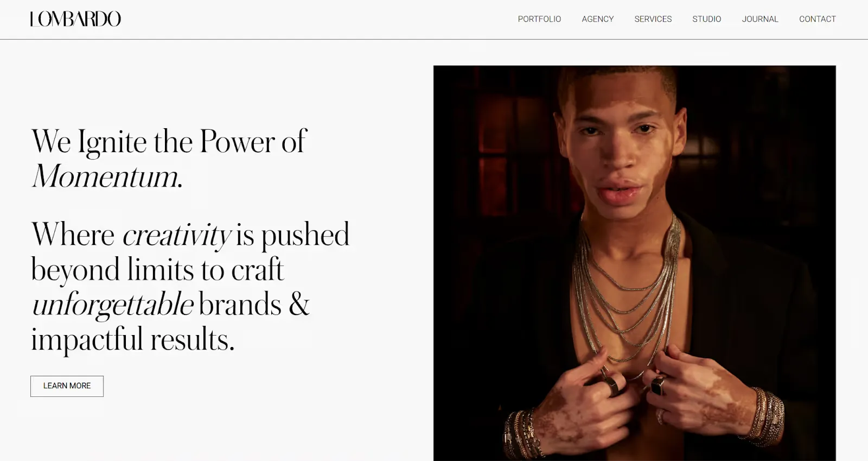Open the Portfolio nav item
This screenshot has width=868, height=461.
(539, 19)
